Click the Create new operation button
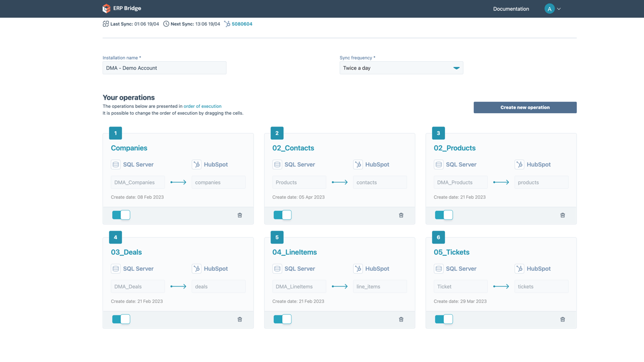The width and height of the screenshot is (644, 362). point(525,107)
